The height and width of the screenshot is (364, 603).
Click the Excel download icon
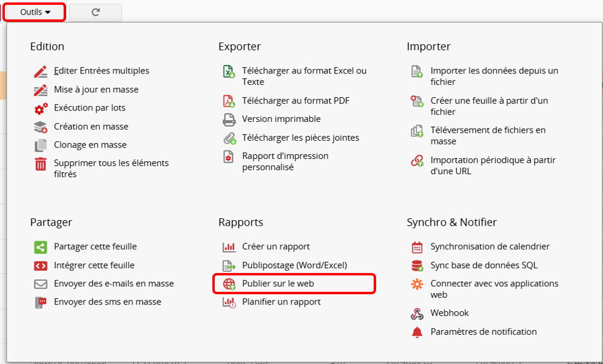pyautogui.click(x=229, y=72)
